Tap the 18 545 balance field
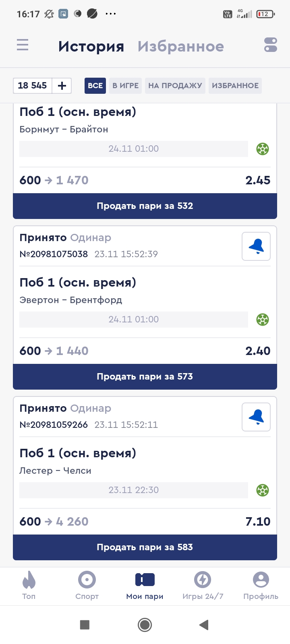Viewport: 290px width, 644px height. tap(33, 86)
